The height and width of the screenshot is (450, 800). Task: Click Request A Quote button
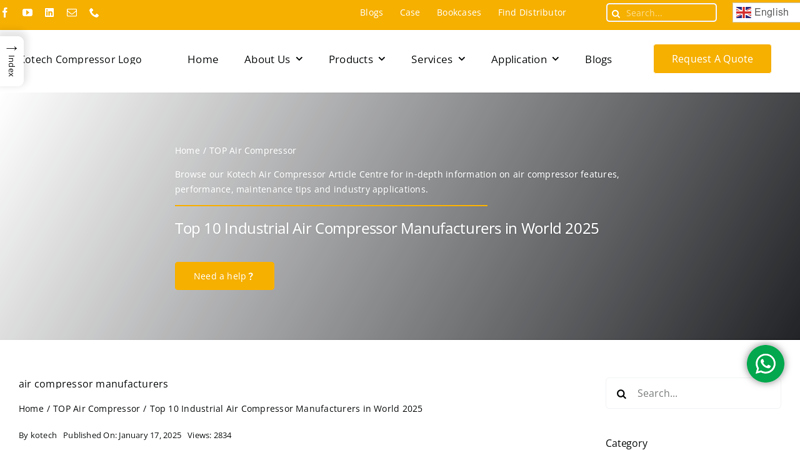click(712, 59)
